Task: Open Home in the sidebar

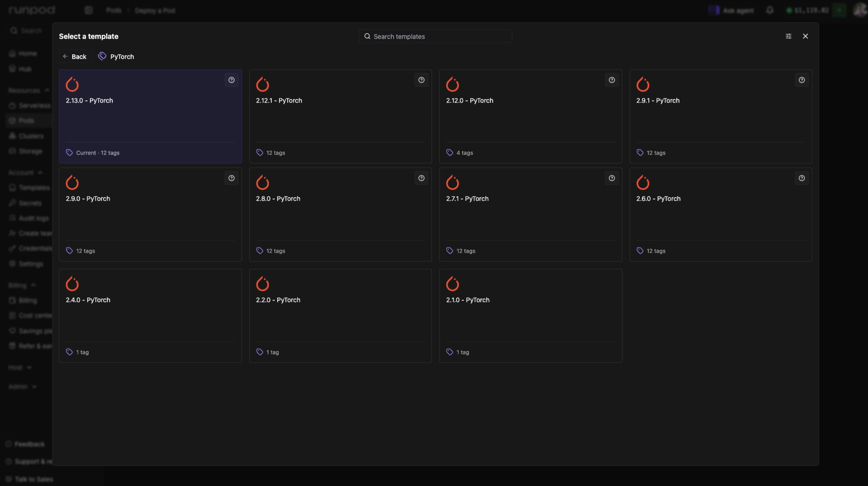Action: 24,53
